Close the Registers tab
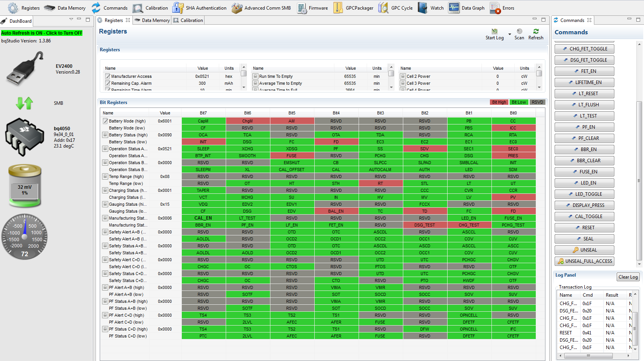The width and height of the screenshot is (644, 361). tap(128, 20)
